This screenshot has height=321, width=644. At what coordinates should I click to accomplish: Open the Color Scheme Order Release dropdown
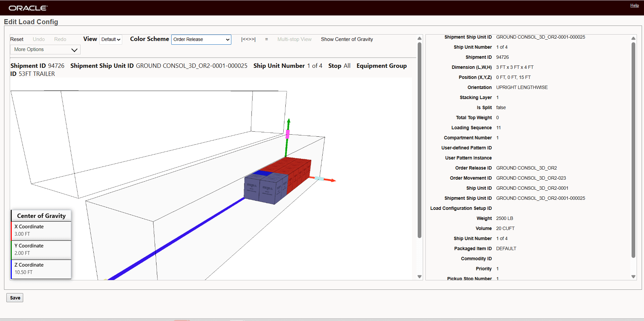coord(201,39)
